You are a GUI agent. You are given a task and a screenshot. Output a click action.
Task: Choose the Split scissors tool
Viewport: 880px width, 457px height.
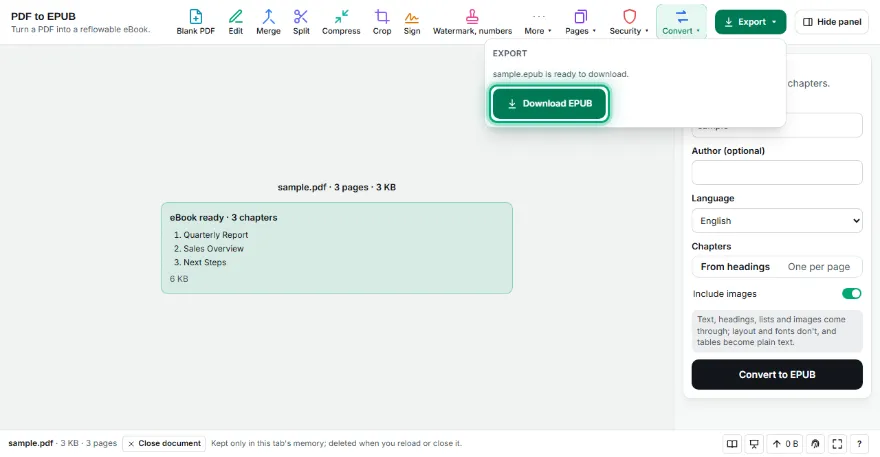point(301,22)
